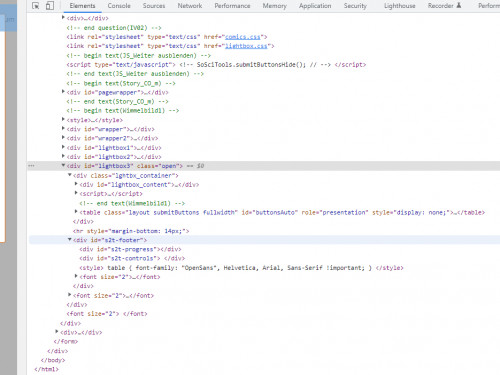Viewport: 500px width, 375px height.
Task: Expand the div id pagewrapper node
Action: coord(63,92)
